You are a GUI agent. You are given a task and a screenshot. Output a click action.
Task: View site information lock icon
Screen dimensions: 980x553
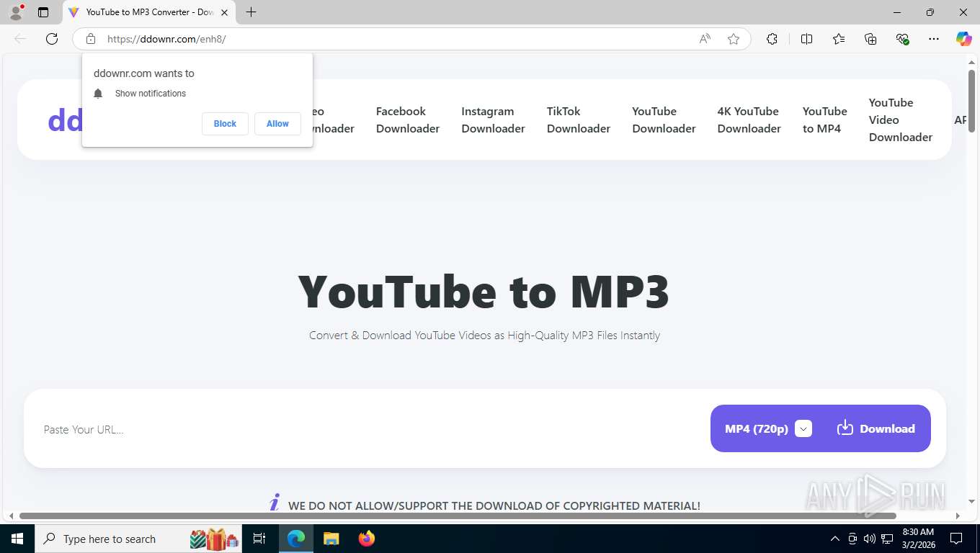pos(91,39)
